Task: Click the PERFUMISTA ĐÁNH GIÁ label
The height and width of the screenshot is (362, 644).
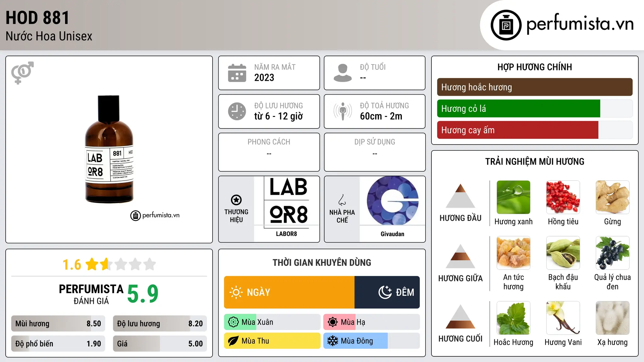Action: tap(91, 294)
